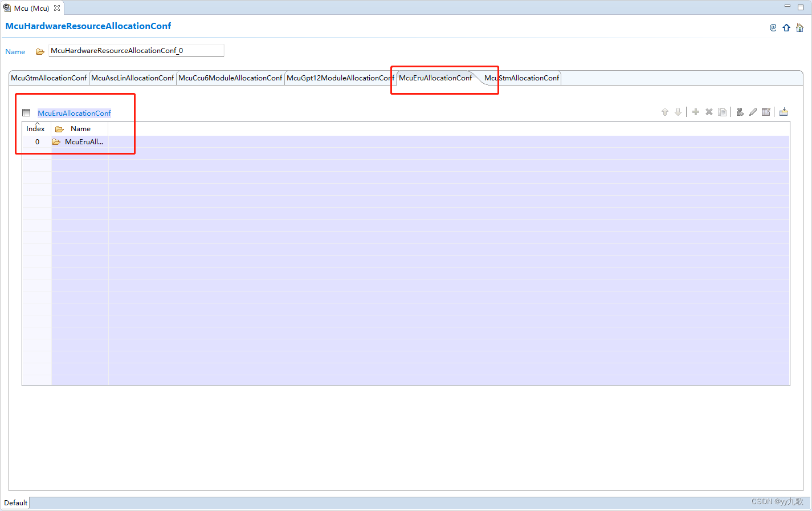Screen dimensions: 812x511
Task: Click the pencil edit icon
Action: pyautogui.click(x=753, y=112)
